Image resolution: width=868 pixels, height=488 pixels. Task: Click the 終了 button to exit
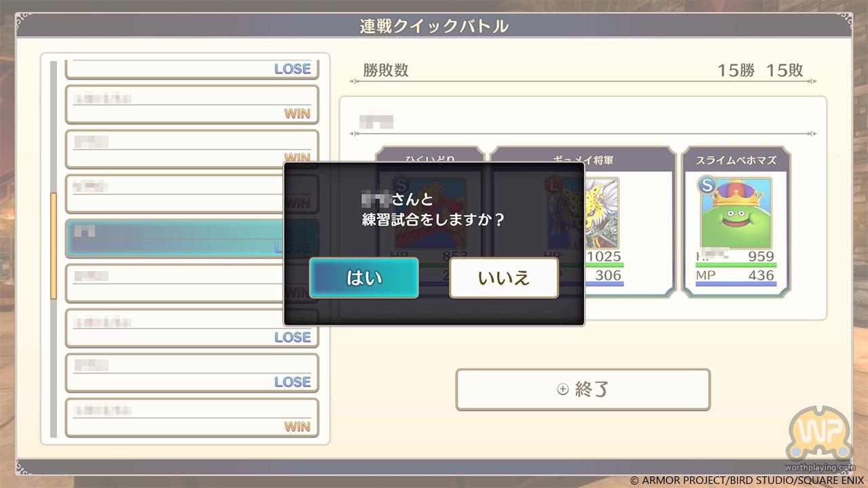[x=583, y=389]
